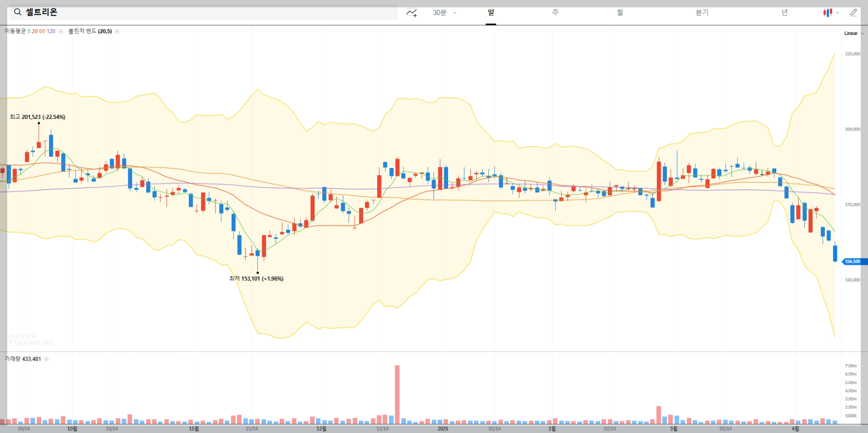
Task: Click the search magnifier icon
Action: tap(17, 12)
